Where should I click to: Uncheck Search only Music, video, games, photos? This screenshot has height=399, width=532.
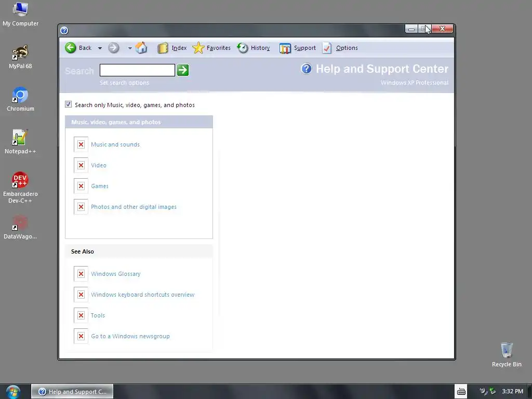tap(69, 104)
